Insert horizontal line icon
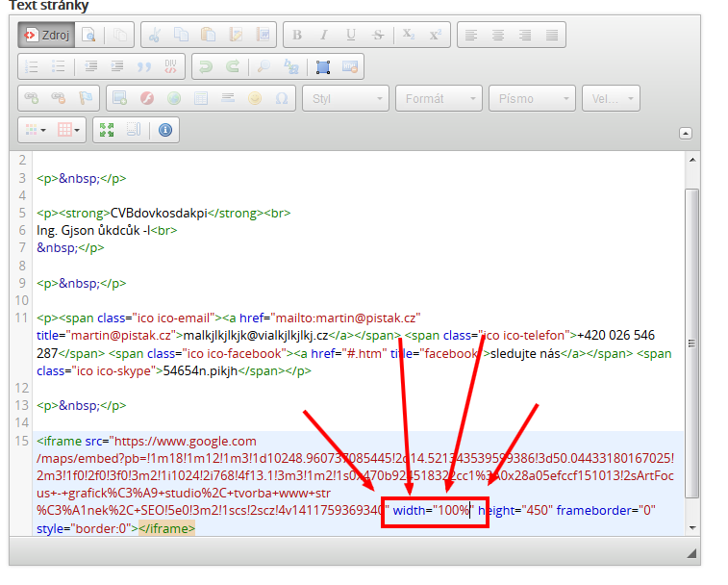Image resolution: width=728 pixels, height=585 pixels. coord(228,98)
